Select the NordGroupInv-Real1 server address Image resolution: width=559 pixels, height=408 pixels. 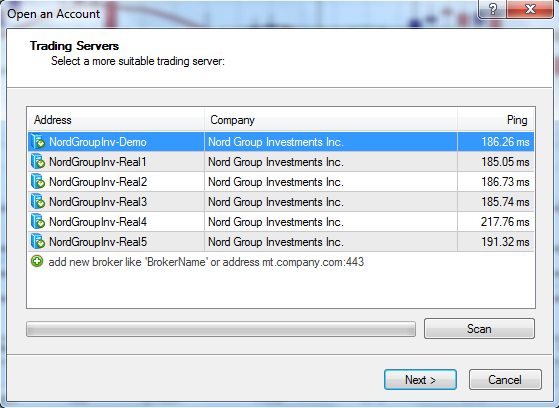[x=98, y=162]
